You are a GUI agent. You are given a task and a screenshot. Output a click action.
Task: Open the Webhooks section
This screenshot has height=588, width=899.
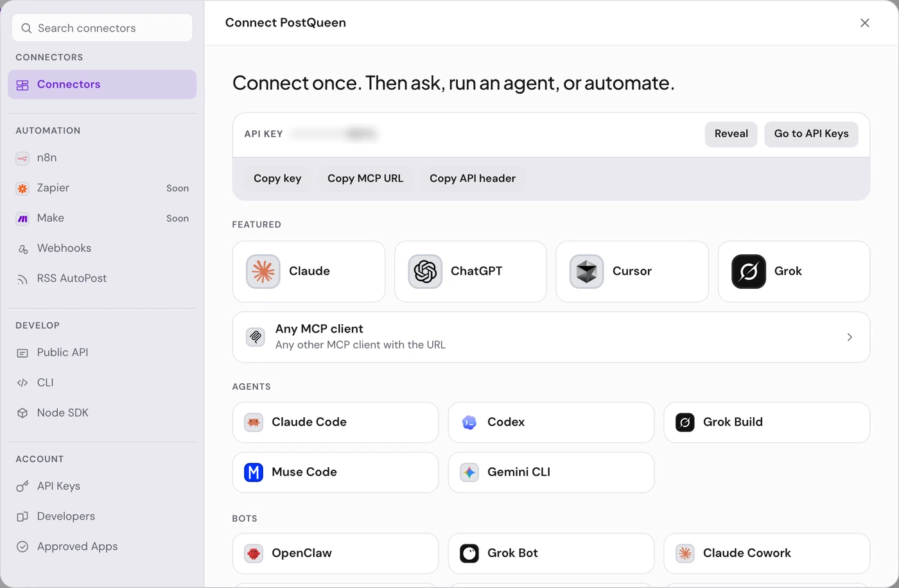pos(102,248)
